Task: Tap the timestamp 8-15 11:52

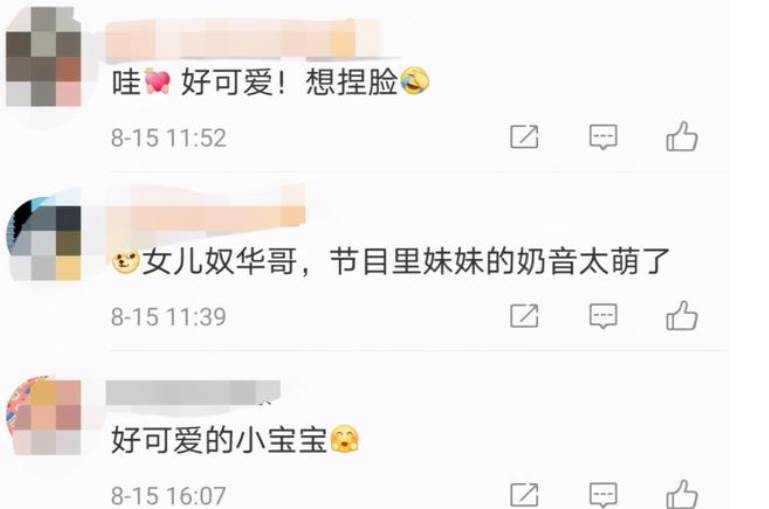Action: 169,138
